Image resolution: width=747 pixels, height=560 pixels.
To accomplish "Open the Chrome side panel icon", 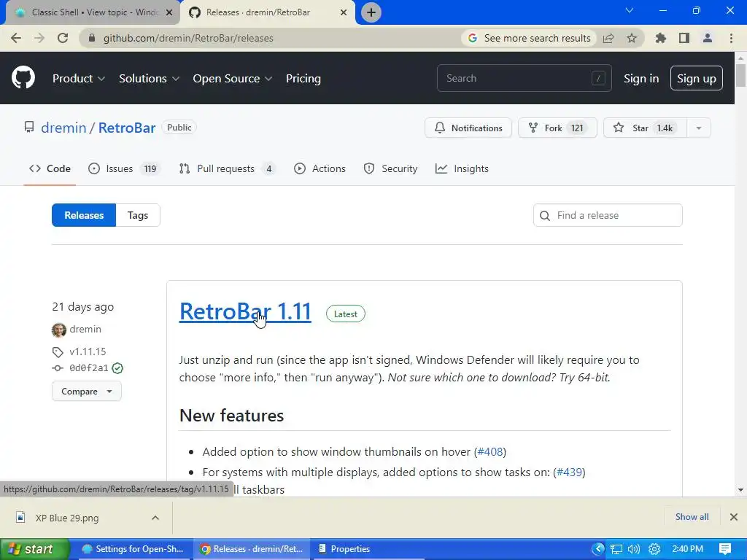I will pos(684,38).
